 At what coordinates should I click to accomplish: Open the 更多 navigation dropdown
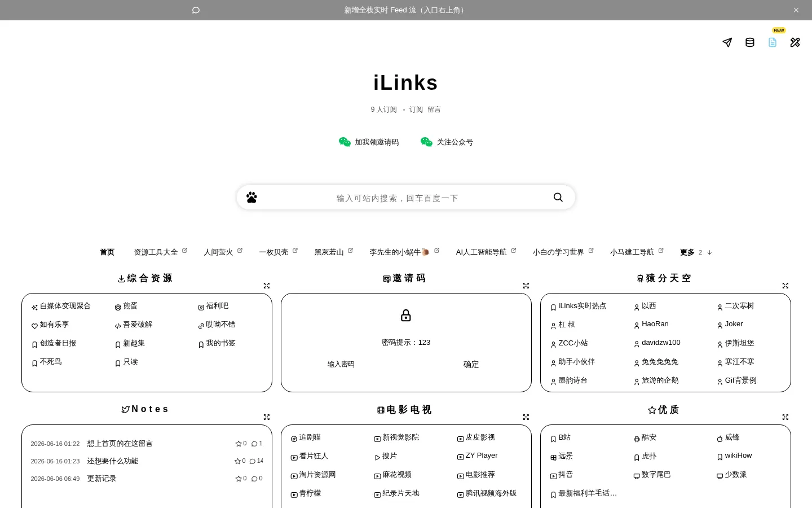pos(695,252)
